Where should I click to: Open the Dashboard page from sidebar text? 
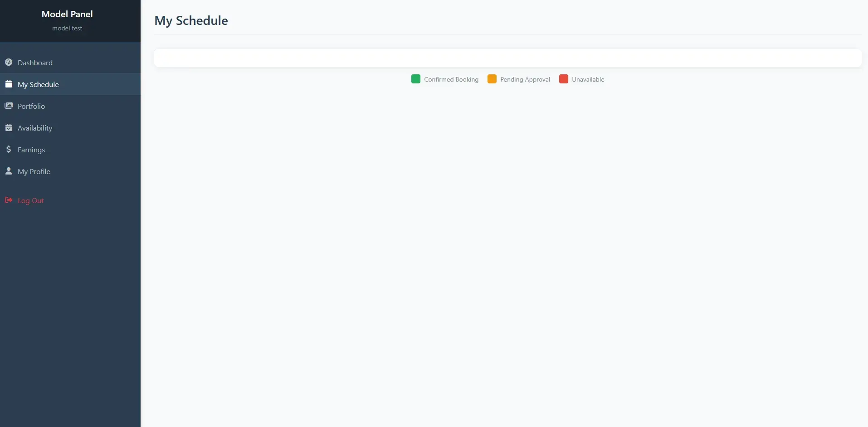(35, 63)
